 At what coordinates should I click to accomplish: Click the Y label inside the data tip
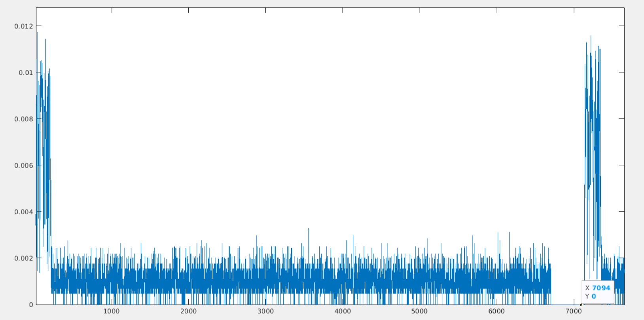click(587, 296)
